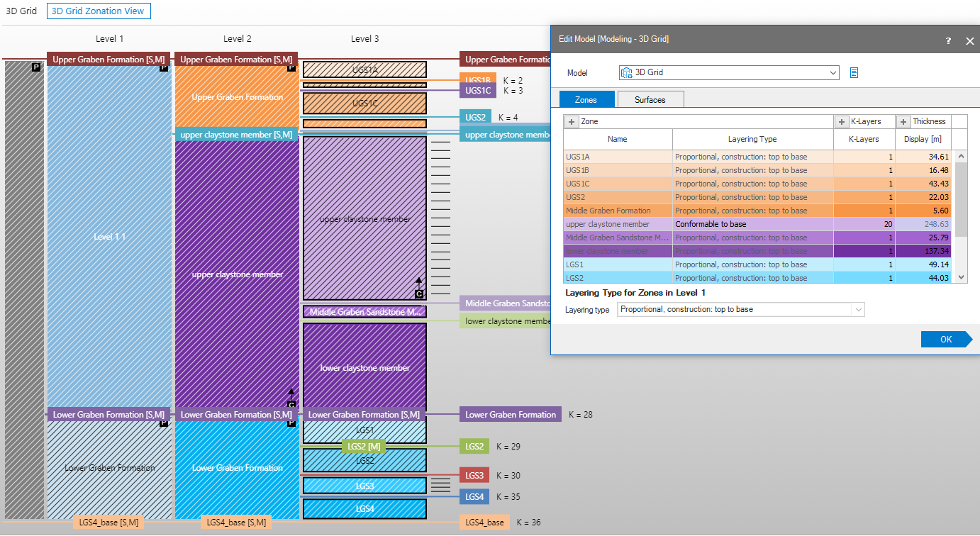This screenshot has height=536, width=980.
Task: Click the plus icon next to Zone header
Action: tap(572, 122)
